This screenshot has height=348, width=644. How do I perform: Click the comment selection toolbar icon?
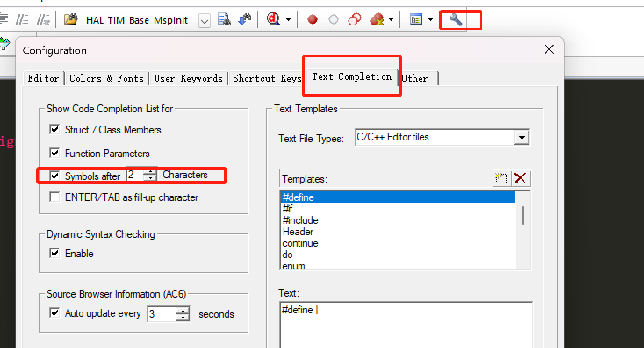pos(22,19)
